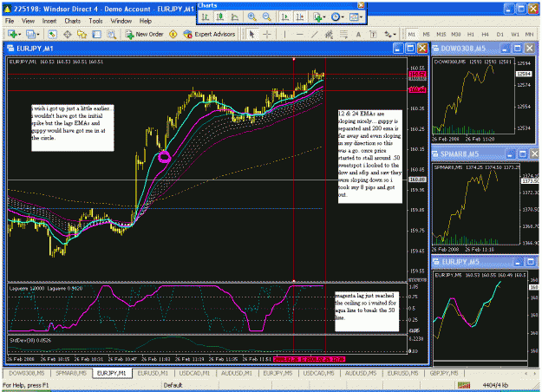542x392 pixels.
Task: Switch timeframe to M15
Action: [x=441, y=34]
